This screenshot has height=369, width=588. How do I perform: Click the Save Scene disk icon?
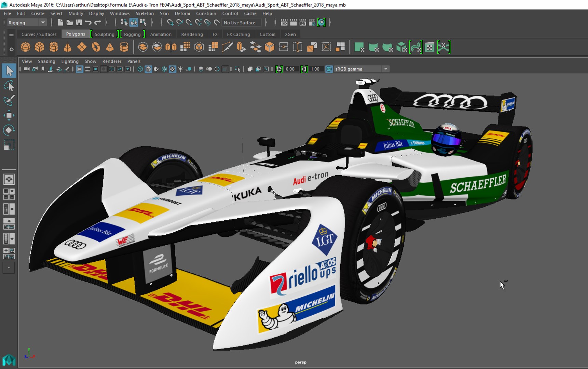click(x=79, y=23)
